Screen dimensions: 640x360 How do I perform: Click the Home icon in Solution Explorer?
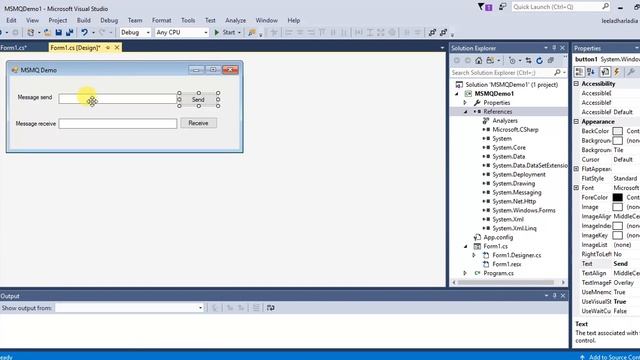[x=478, y=60]
